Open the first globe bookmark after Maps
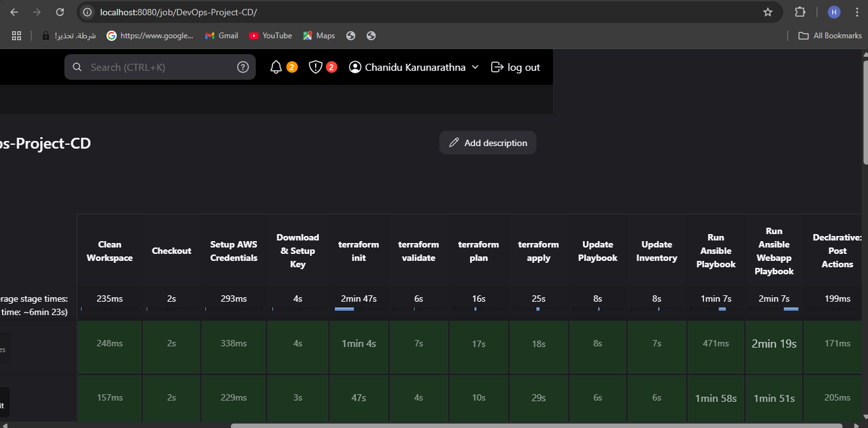The width and height of the screenshot is (868, 428). tap(350, 36)
